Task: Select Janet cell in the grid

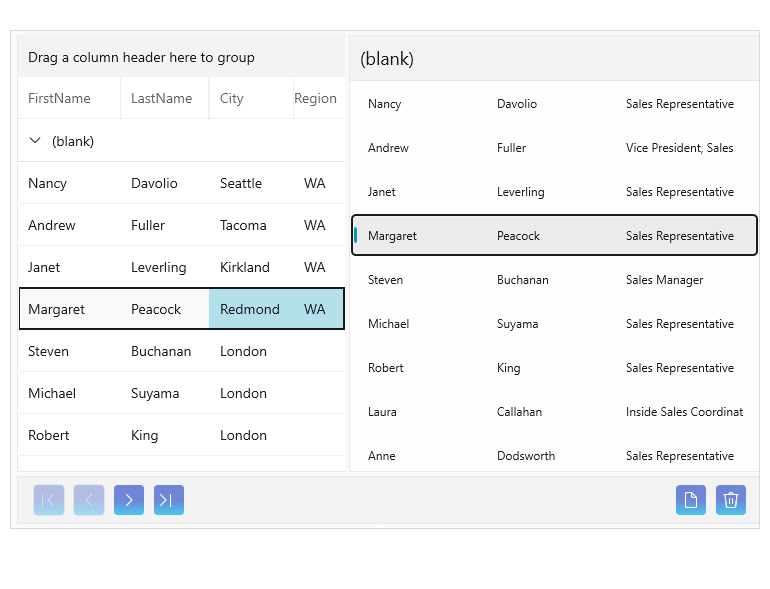Action: 69,267
